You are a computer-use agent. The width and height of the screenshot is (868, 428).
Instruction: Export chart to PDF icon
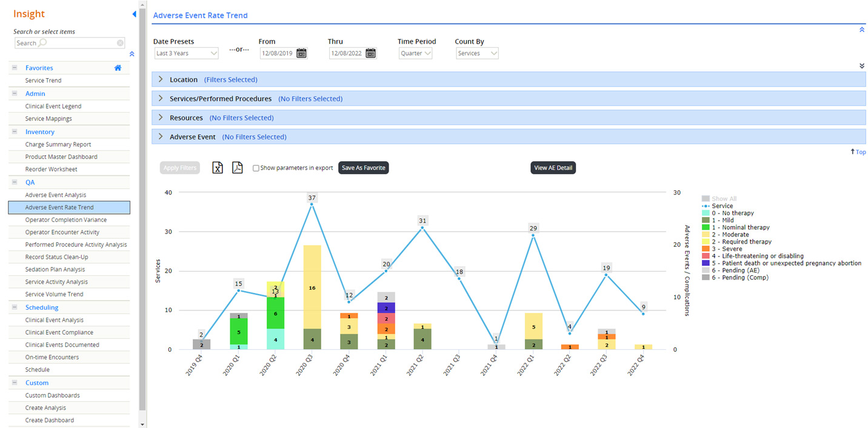coord(237,168)
